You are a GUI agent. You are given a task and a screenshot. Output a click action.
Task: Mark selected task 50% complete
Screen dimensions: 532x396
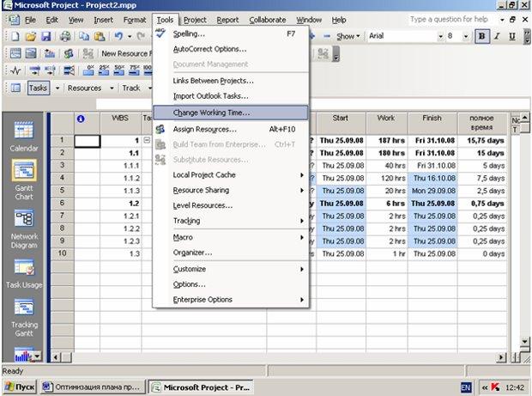coord(119,70)
